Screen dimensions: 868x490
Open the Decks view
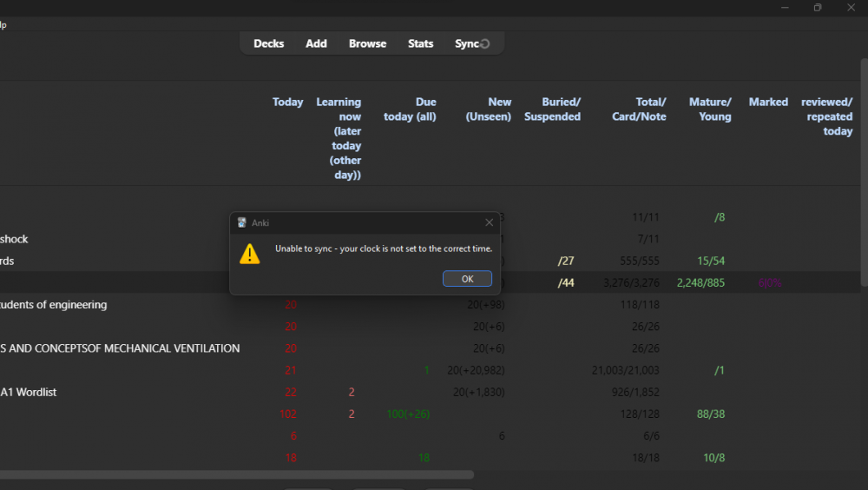[x=268, y=43]
